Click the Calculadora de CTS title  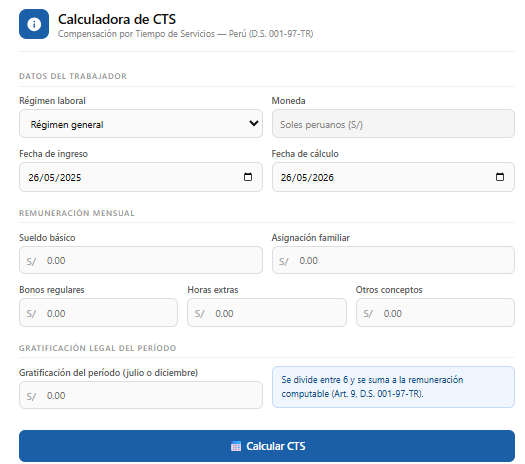coord(117,19)
